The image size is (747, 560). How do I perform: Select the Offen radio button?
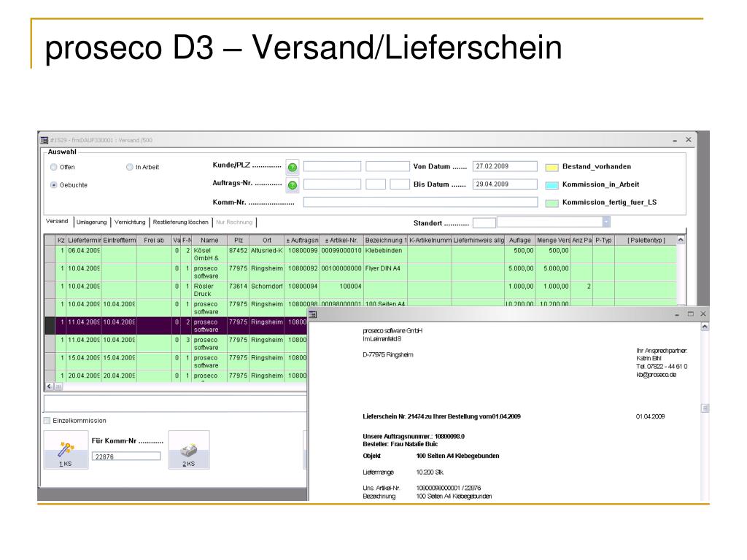pos(54,167)
